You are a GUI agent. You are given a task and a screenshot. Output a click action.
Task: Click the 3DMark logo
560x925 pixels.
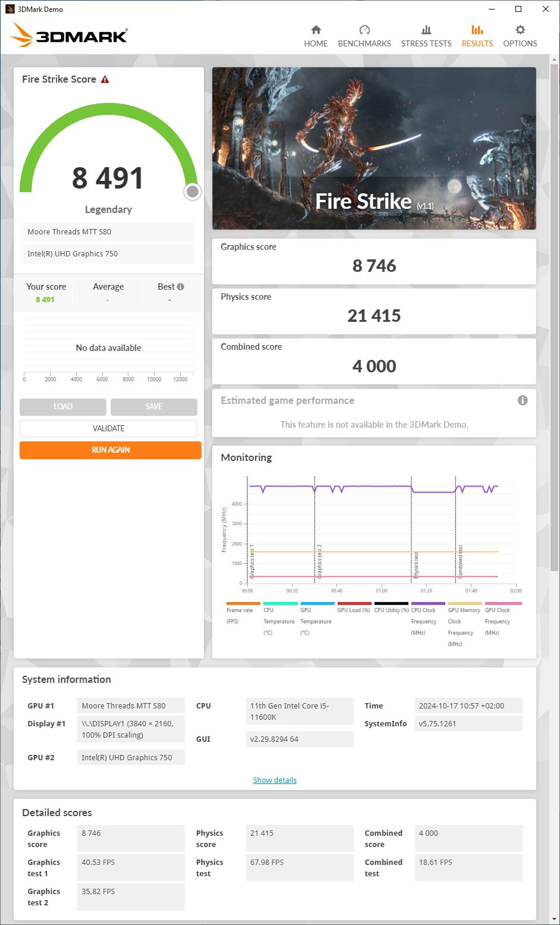pyautogui.click(x=69, y=35)
